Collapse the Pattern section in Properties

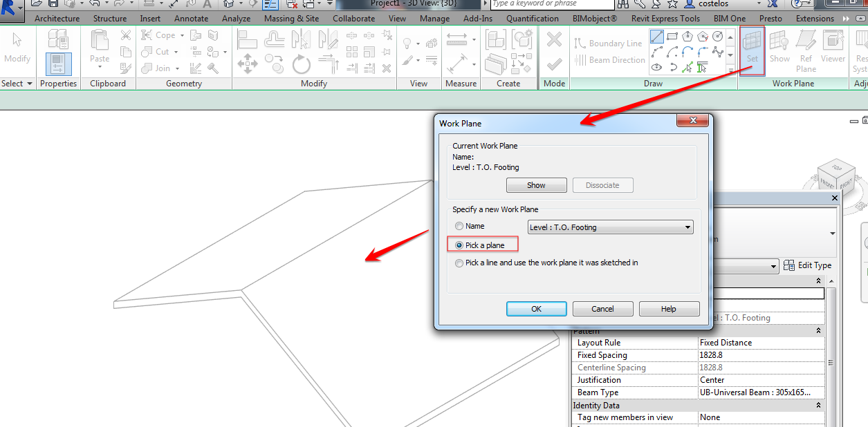coord(817,330)
